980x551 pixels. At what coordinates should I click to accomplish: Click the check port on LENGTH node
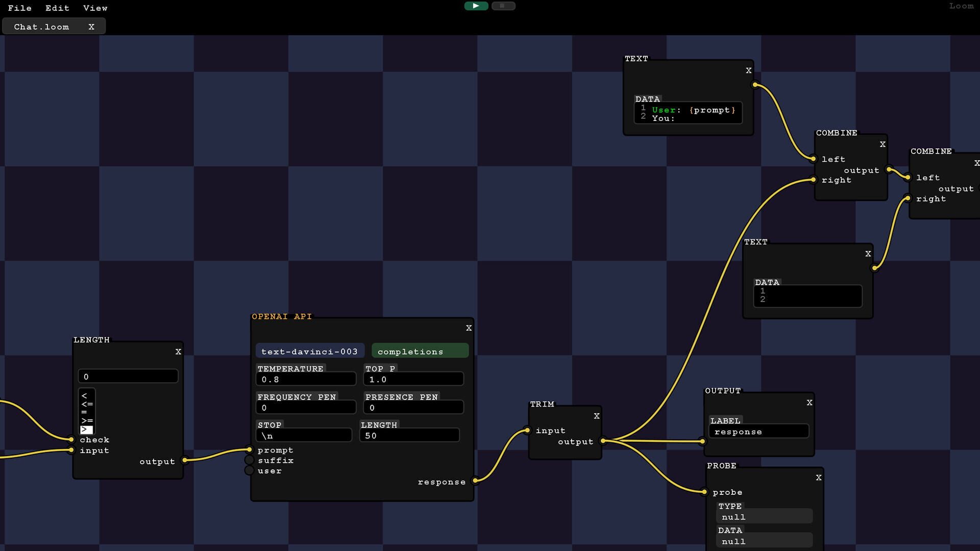(x=71, y=439)
